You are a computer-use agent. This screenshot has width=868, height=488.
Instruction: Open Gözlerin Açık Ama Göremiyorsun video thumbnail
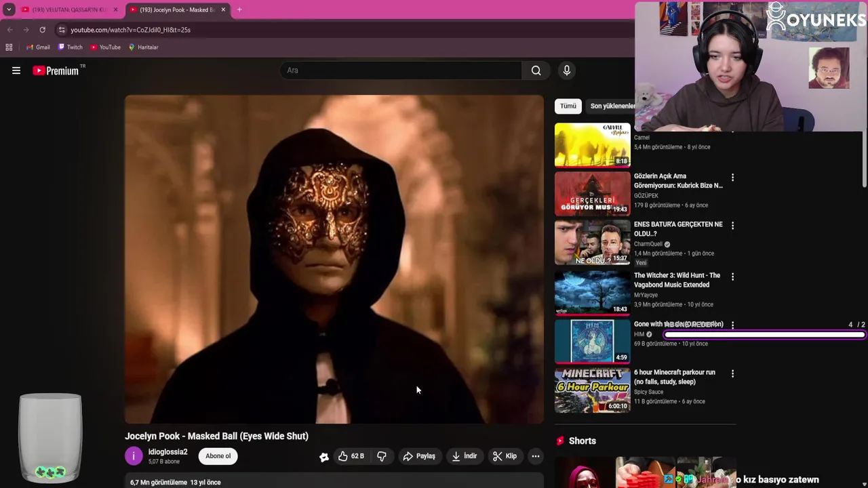point(593,193)
